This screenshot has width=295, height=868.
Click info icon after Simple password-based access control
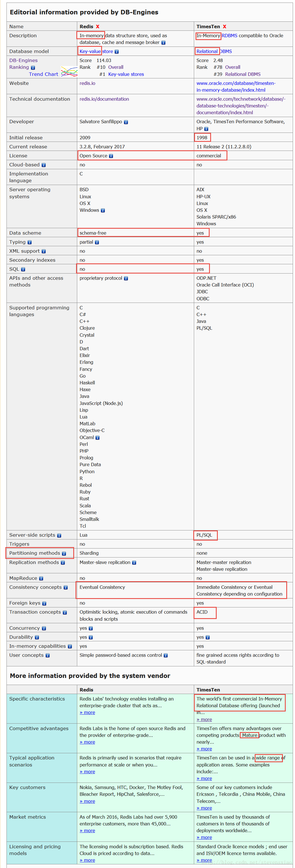[x=166, y=656]
